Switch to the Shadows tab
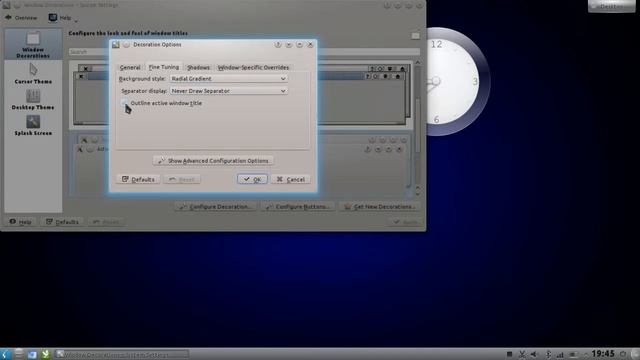Viewport: 640px width, 360px height. pos(198,67)
